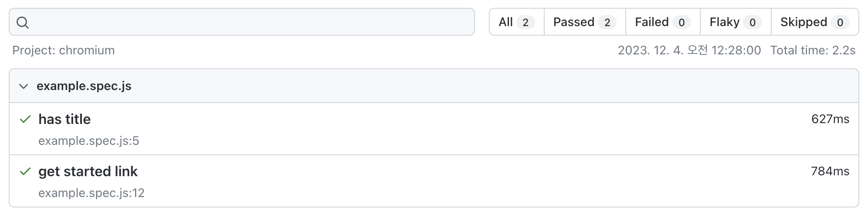This screenshot has width=868, height=214.
Task: Collapse example.spec.js chevron
Action: (x=24, y=87)
